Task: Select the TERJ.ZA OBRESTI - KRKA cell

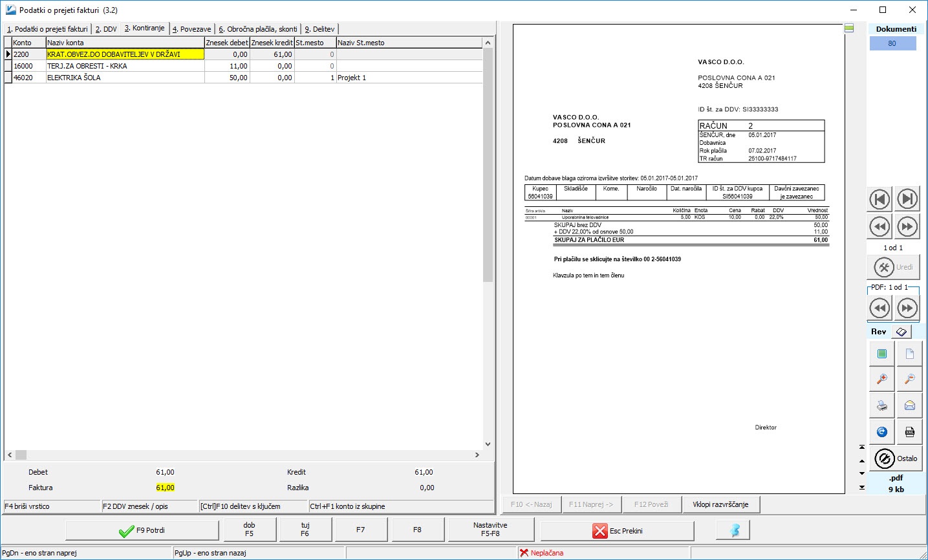Action: 125,66
